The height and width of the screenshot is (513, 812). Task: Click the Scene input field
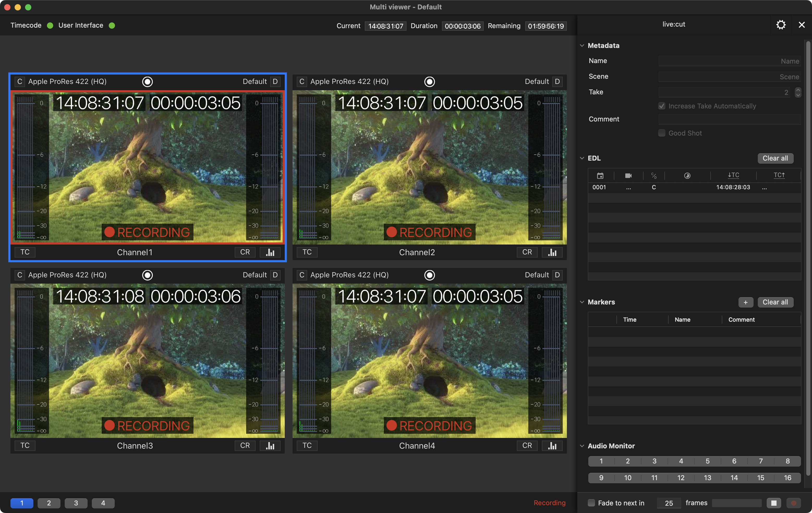click(x=730, y=77)
